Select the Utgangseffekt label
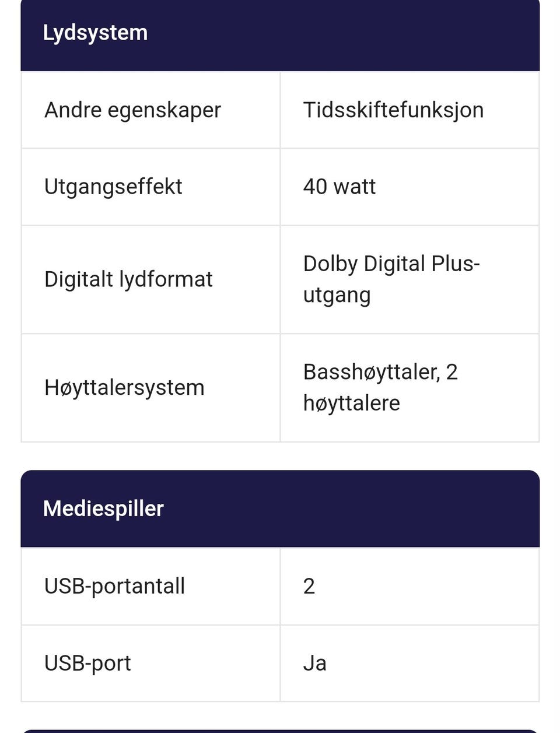This screenshot has width=560, height=733. pos(113,187)
